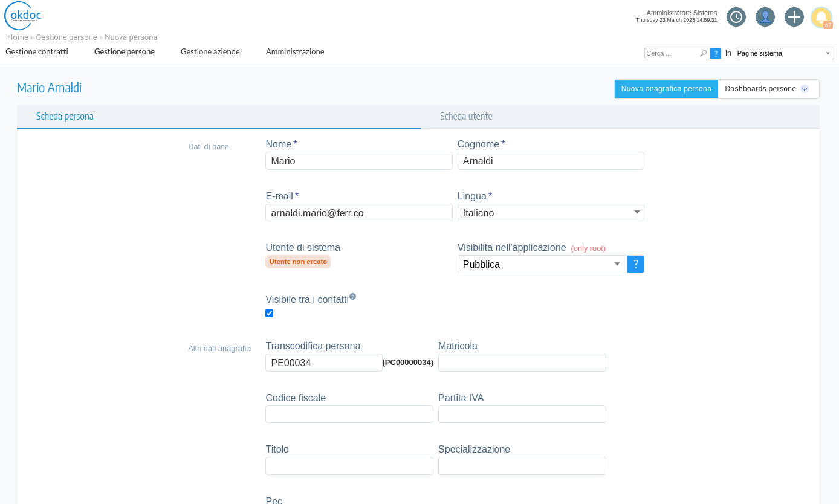Click the okdoc logo
The image size is (839, 504).
23,16
